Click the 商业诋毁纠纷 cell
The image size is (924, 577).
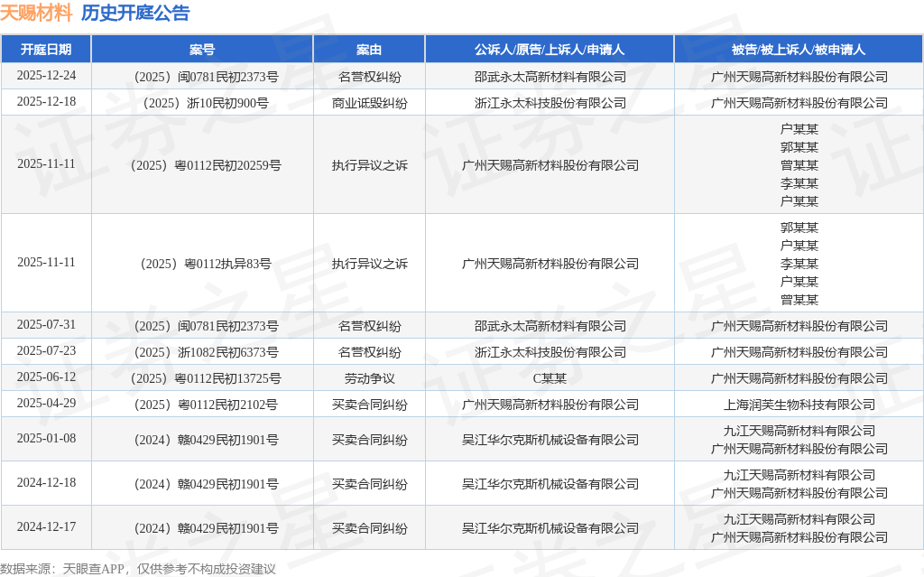369,103
